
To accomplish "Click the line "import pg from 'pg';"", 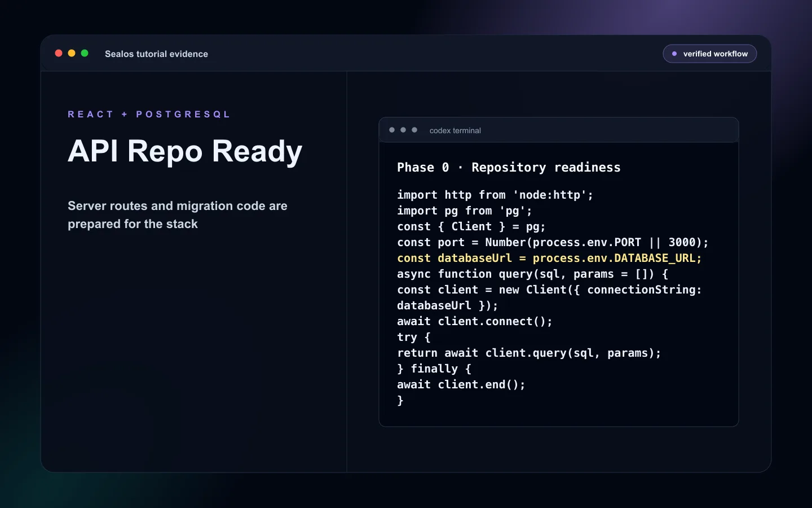I will tap(465, 211).
